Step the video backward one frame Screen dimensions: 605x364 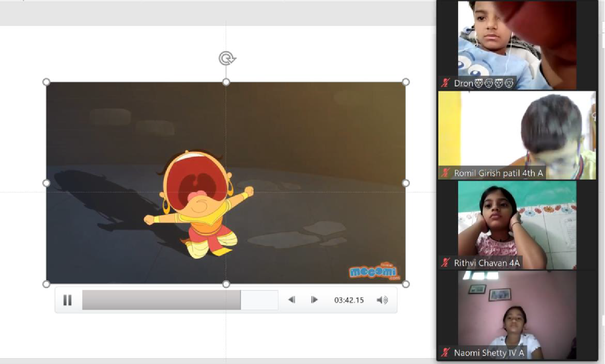tap(292, 300)
